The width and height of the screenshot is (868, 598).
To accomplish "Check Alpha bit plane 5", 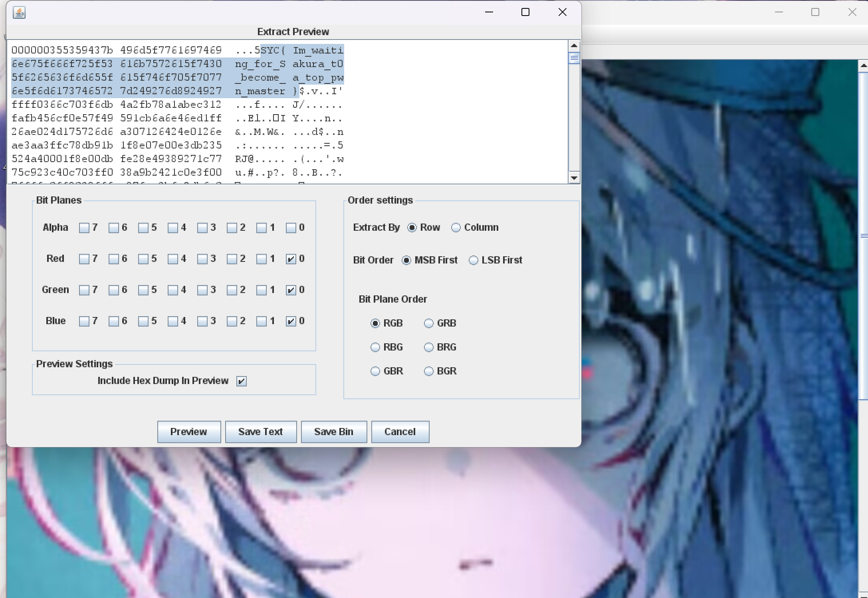I will tap(143, 228).
